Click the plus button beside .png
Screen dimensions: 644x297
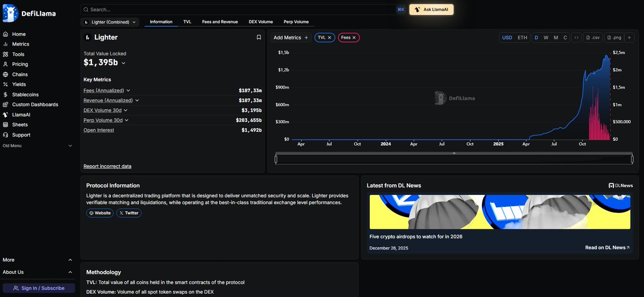(629, 38)
